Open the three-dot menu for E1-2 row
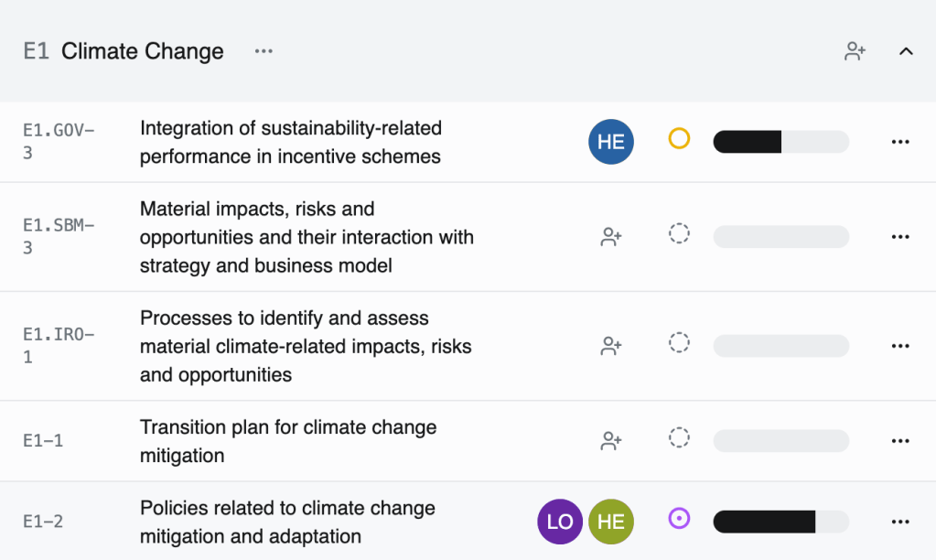 click(x=900, y=522)
